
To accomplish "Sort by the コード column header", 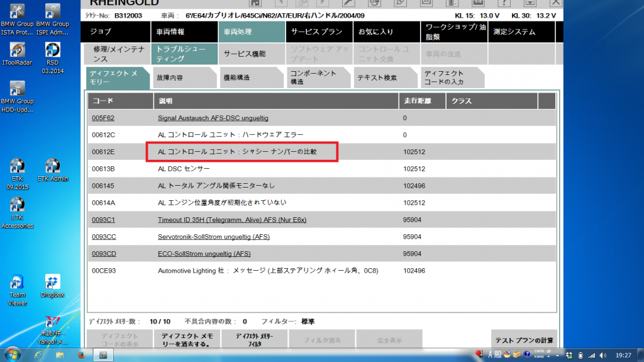I will pos(120,101).
